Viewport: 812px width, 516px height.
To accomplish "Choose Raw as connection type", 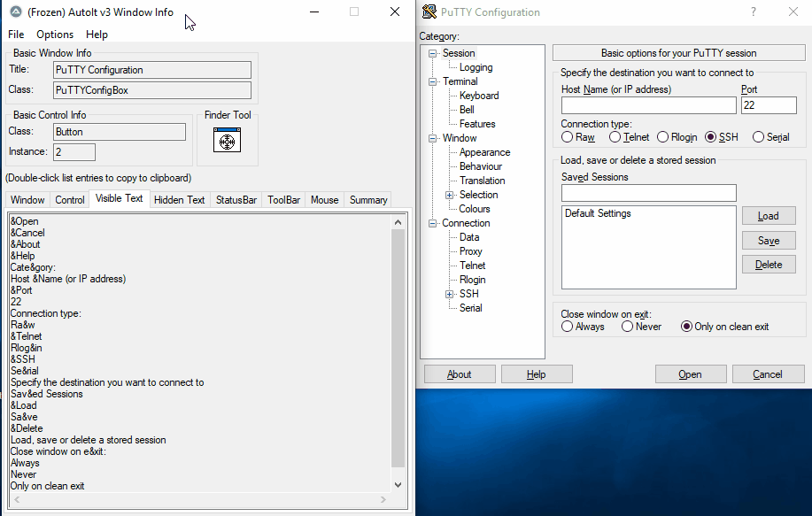I will pyautogui.click(x=568, y=136).
